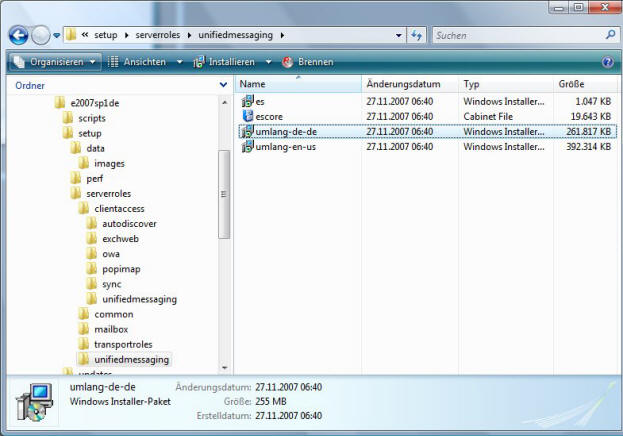Click the large installer icon in details pane
Screen dimensions: 623x436
pos(35,403)
